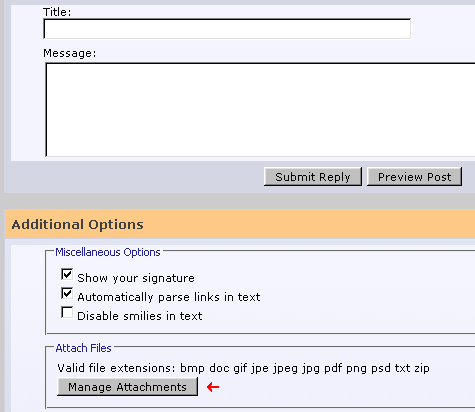Click the Additional Options orange header

pyautogui.click(x=240, y=224)
